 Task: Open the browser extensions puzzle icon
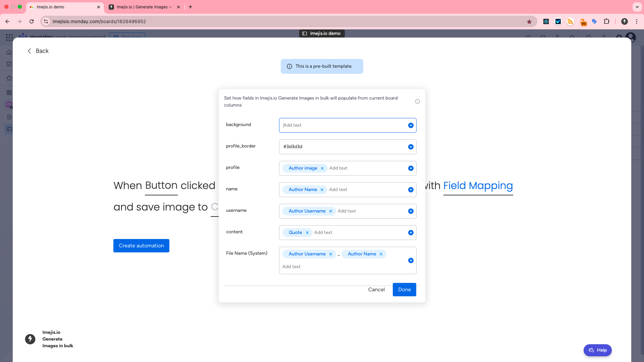pyautogui.click(x=606, y=21)
